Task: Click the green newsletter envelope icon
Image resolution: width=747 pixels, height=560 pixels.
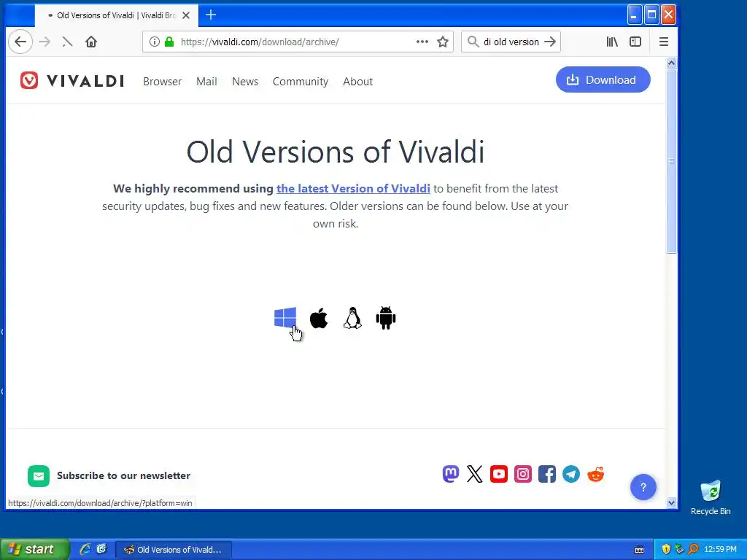Action: click(x=39, y=475)
